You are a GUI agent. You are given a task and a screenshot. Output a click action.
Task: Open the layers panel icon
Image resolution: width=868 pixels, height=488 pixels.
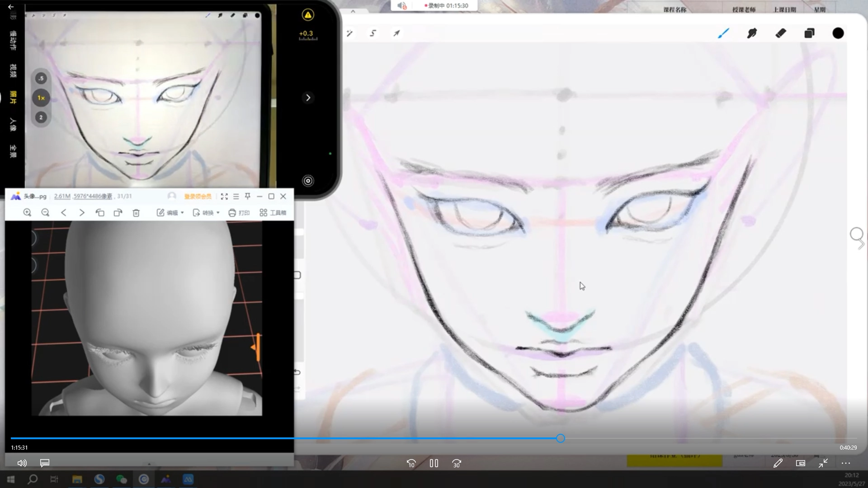809,33
